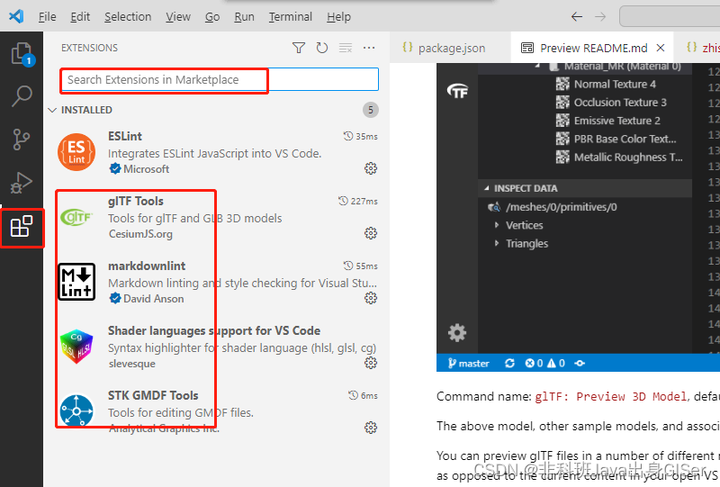The width and height of the screenshot is (720, 487).
Task: Click the CesiumJS.org publisher name
Action: pyautogui.click(x=141, y=234)
